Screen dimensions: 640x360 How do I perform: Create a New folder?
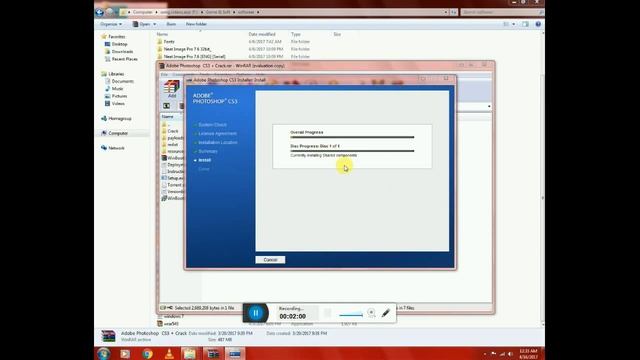click(x=196, y=24)
